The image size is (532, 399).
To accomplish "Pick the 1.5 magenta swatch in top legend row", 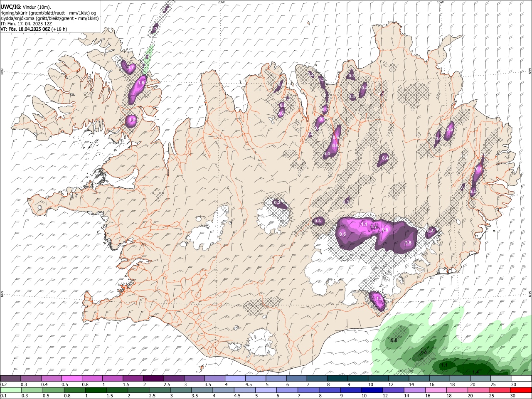I will pyautogui.click(x=133, y=378).
